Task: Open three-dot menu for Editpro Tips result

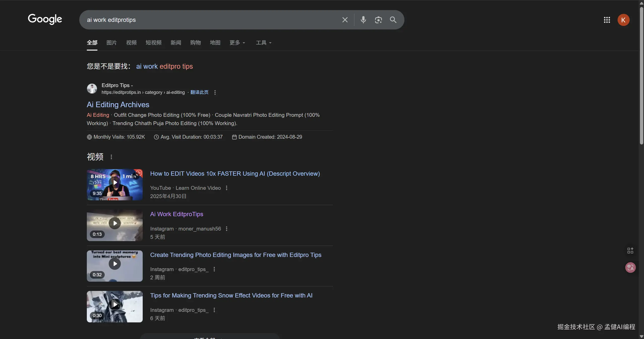Action: [215, 92]
